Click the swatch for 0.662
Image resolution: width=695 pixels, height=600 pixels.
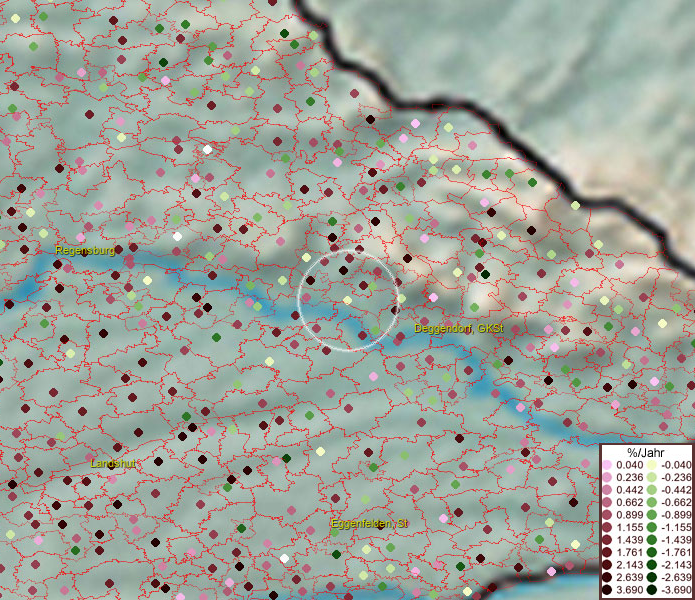coord(607,503)
